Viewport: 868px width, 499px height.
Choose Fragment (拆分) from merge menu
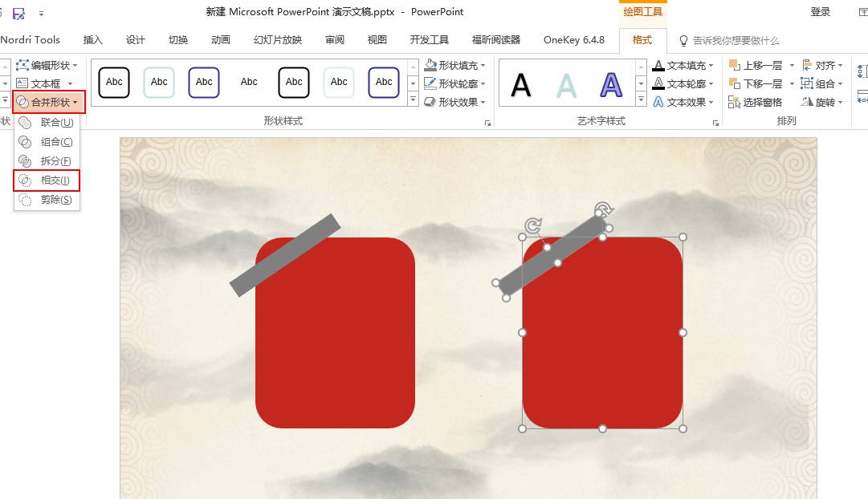[47, 161]
